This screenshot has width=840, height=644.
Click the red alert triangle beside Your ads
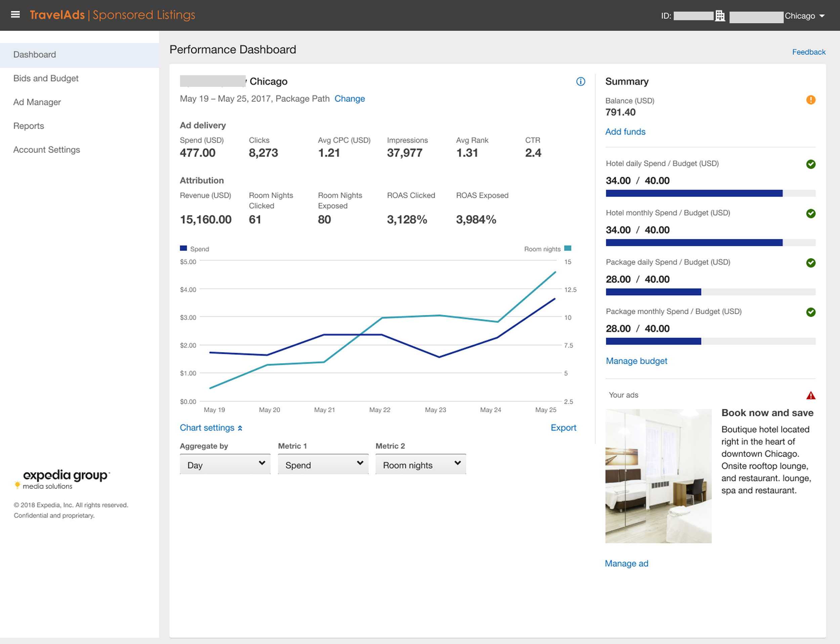click(810, 395)
